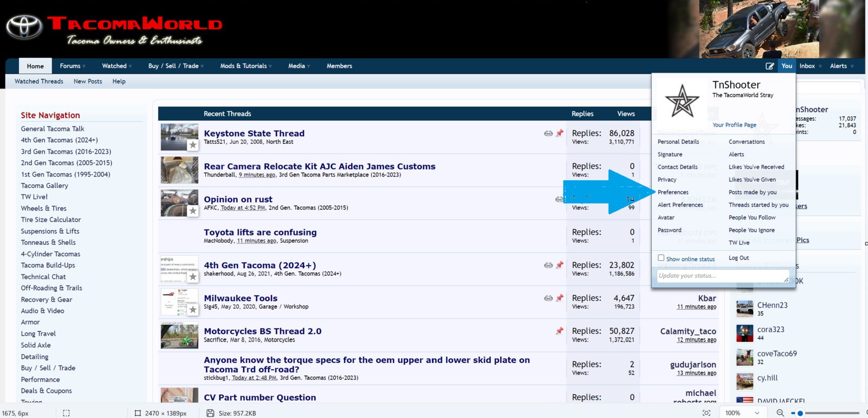868x418 pixels.
Task: Click the watch glasses icon on Keystone State Thread
Action: 548,133
